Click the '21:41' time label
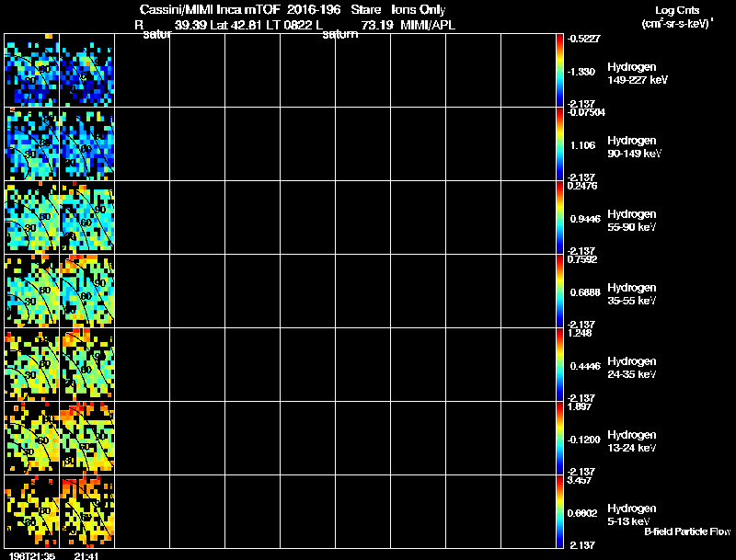 pos(86,555)
